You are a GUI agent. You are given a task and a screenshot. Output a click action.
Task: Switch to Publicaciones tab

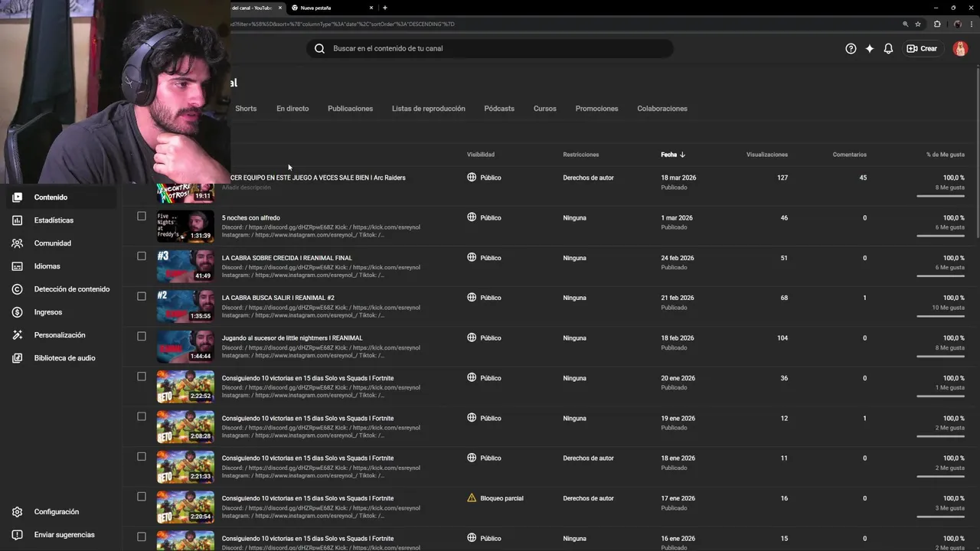pos(350,109)
